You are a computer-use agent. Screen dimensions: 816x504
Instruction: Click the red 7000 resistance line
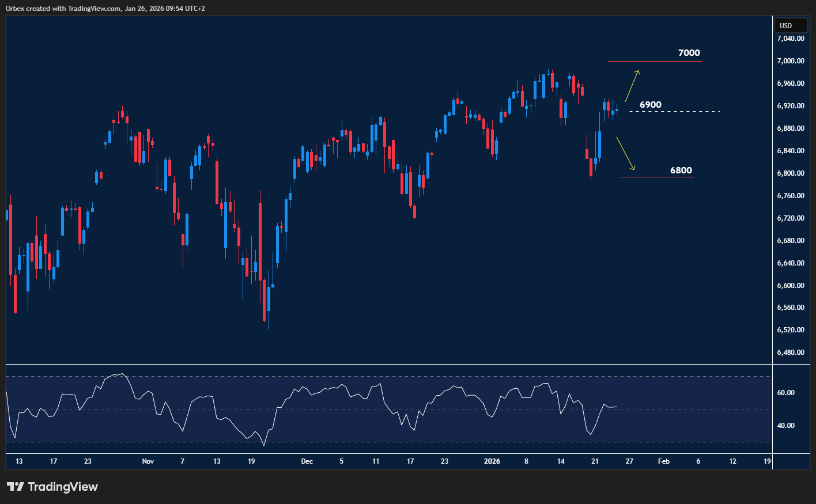click(x=654, y=60)
